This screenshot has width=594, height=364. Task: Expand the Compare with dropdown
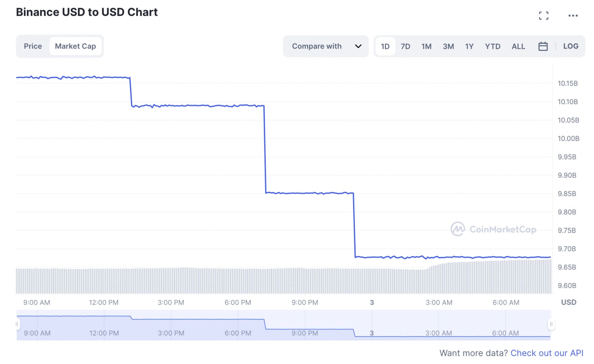coord(317,46)
